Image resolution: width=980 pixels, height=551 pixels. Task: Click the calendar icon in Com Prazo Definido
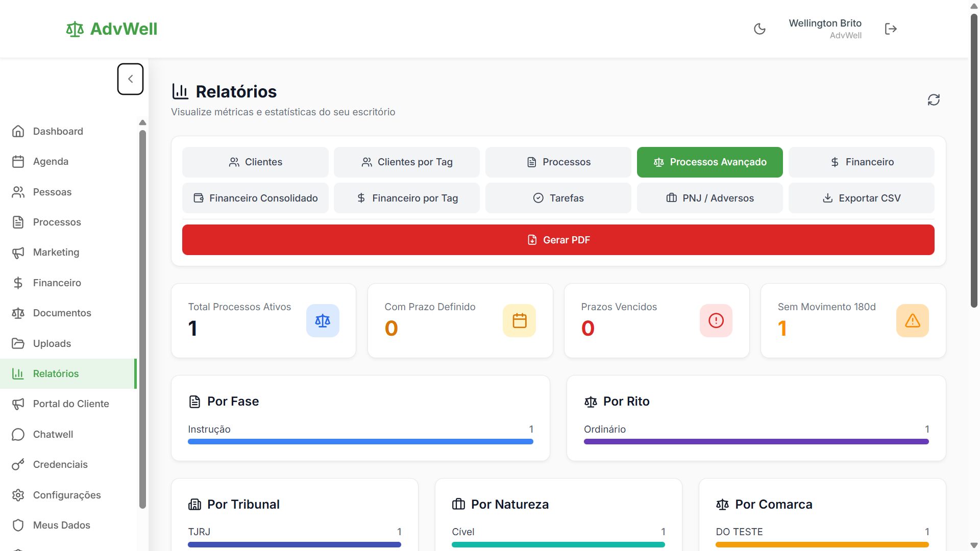[x=519, y=321]
